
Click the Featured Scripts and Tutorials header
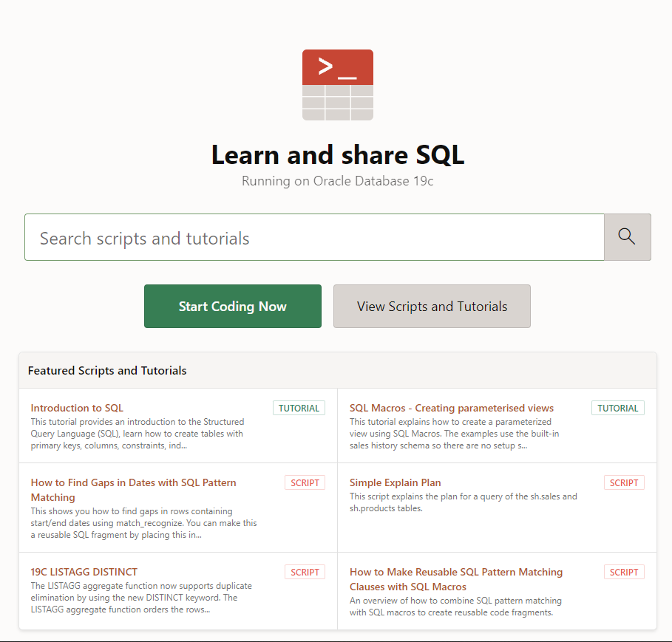coord(107,371)
